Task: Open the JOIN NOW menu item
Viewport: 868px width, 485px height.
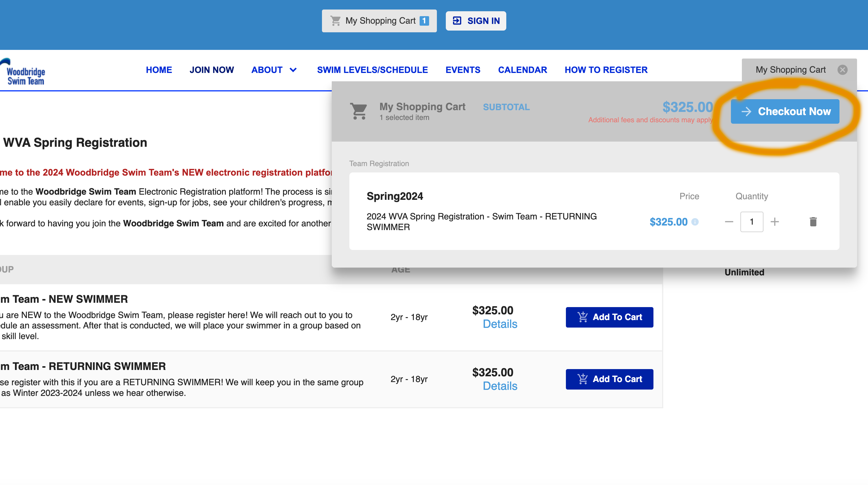Action: [211, 70]
